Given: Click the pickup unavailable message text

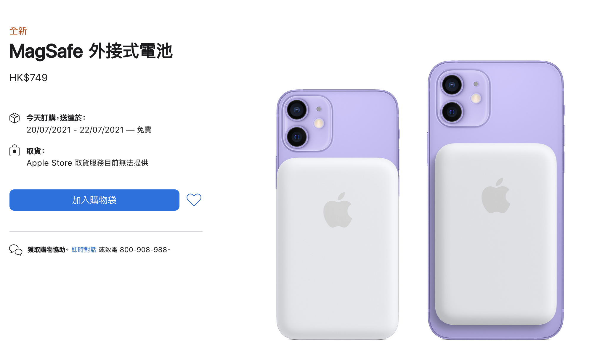Looking at the screenshot, I should [87, 163].
